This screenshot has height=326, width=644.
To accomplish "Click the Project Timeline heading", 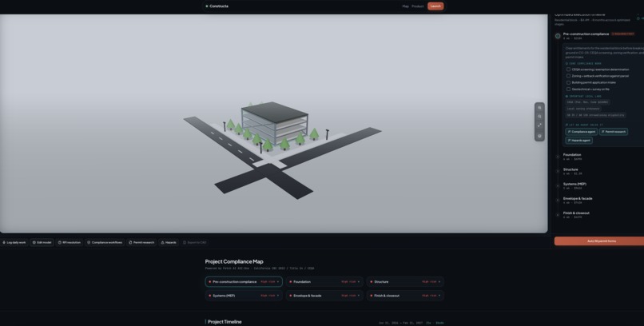I will click(225, 322).
